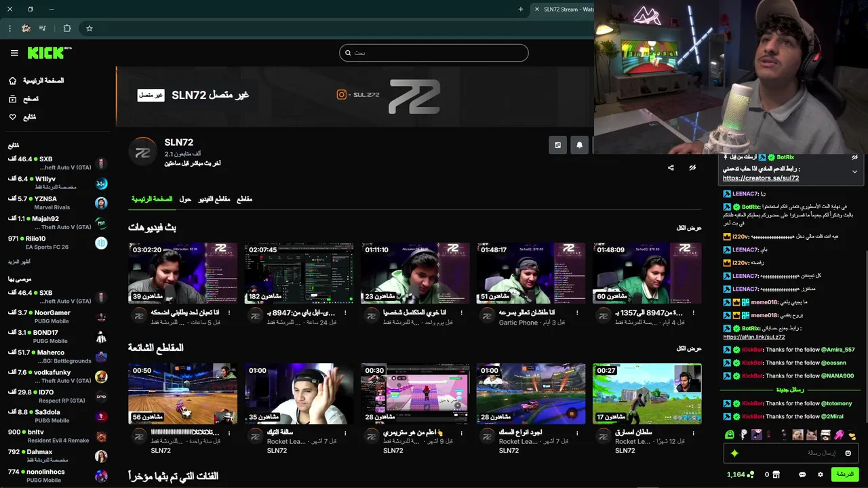868x488 pixels.
Task: Open the creators.sa/sul72 support link
Action: [761, 178]
